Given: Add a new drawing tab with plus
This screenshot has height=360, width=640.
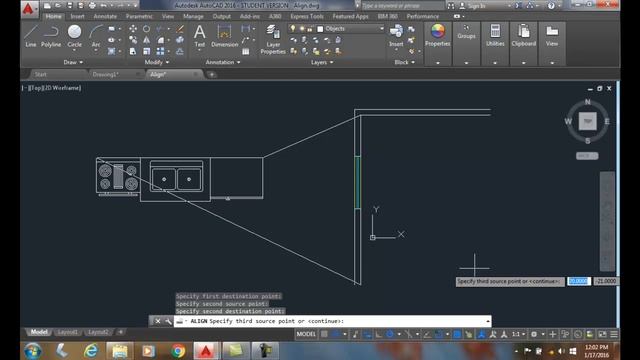Looking at the screenshot, I should click(211, 74).
